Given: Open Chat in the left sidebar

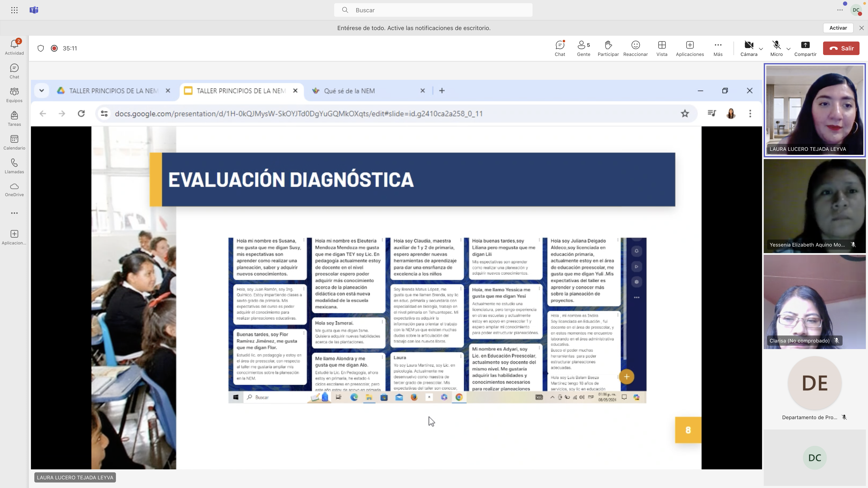Looking at the screenshot, I should [x=14, y=71].
